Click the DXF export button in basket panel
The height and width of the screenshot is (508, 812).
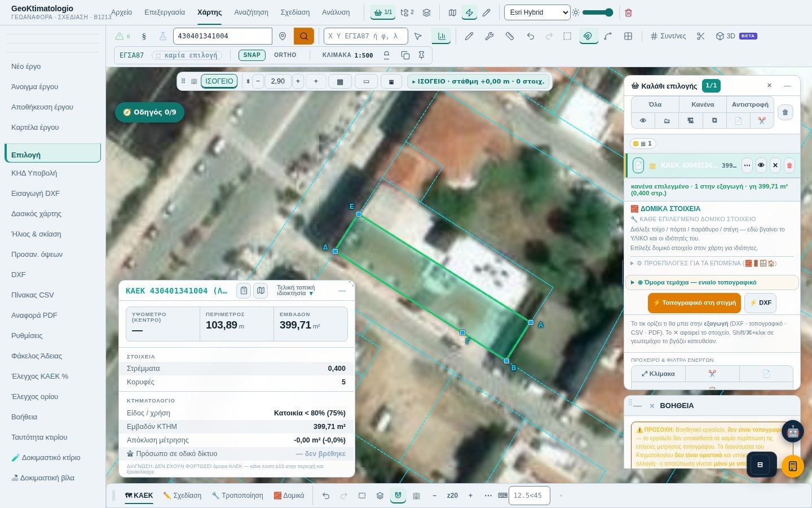pyautogui.click(x=761, y=303)
